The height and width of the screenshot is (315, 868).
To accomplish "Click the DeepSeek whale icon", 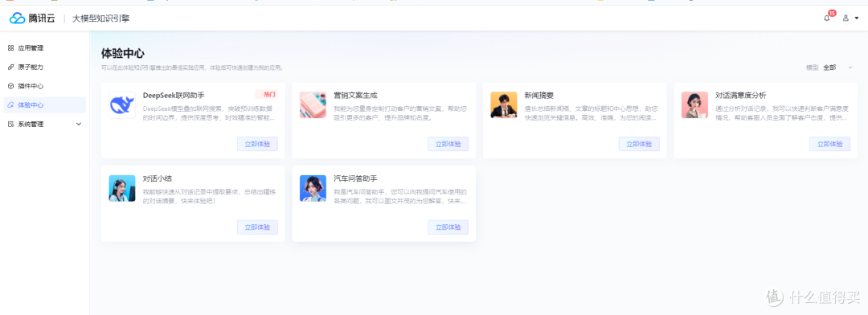I will tap(122, 105).
